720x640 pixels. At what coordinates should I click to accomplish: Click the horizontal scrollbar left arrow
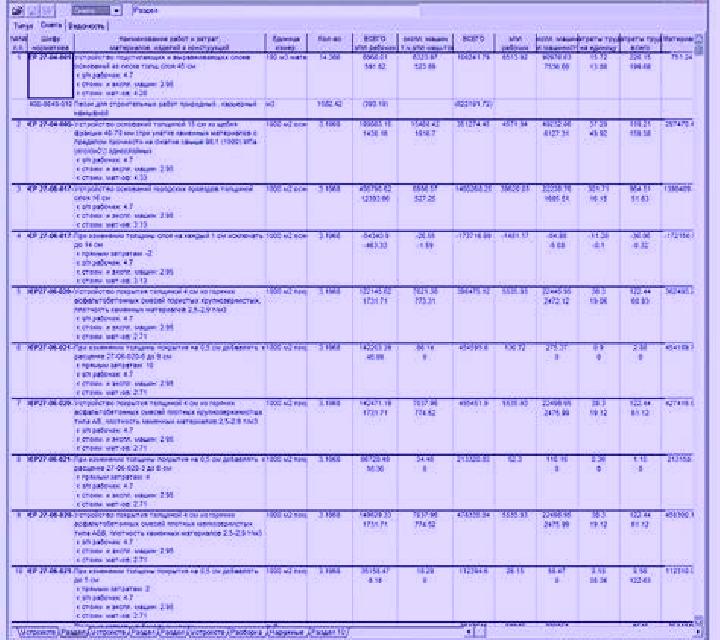point(468,632)
